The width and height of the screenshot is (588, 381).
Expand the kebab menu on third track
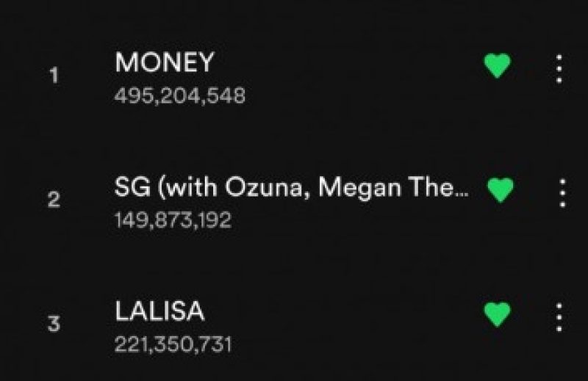tap(559, 317)
